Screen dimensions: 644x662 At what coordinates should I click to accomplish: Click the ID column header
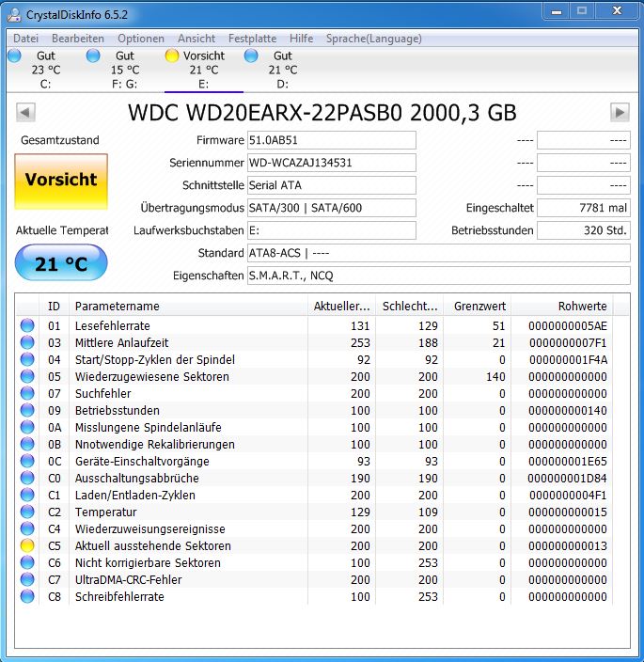[x=54, y=306]
